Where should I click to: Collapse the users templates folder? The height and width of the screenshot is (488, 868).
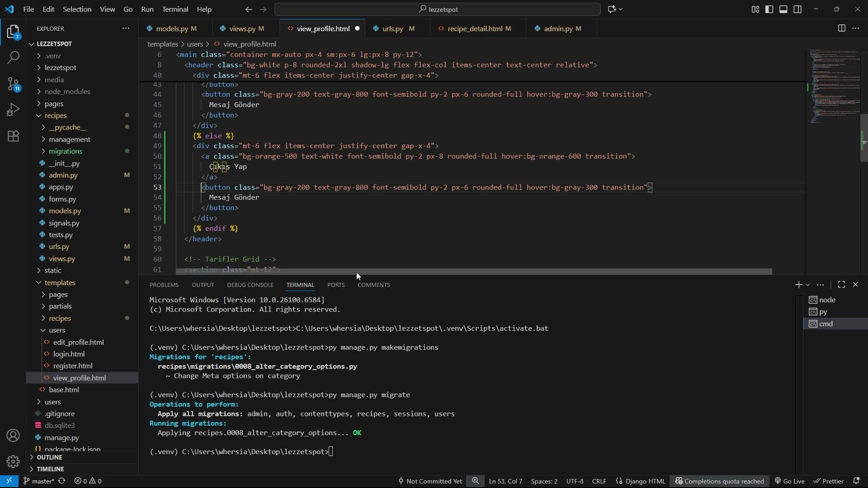tap(57, 330)
